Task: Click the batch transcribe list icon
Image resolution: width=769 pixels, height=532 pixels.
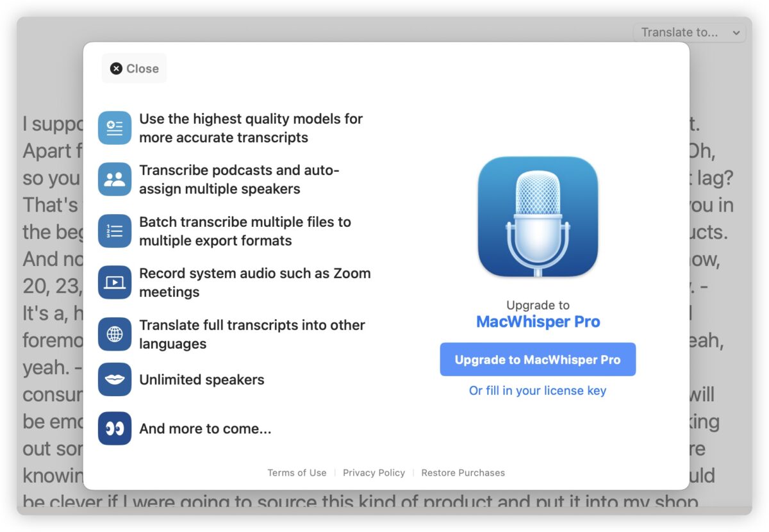Action: 115,231
